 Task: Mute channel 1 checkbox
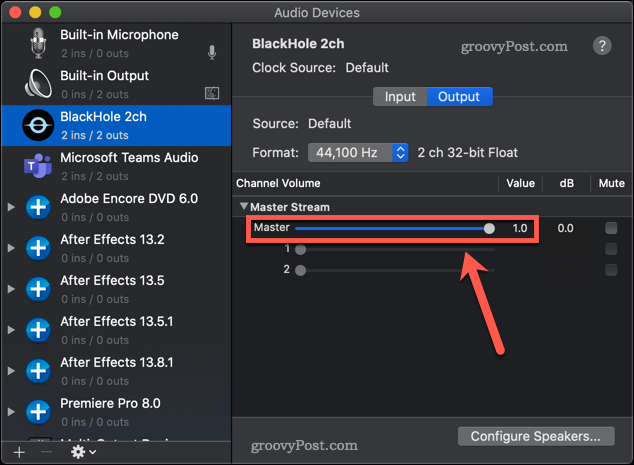[611, 249]
